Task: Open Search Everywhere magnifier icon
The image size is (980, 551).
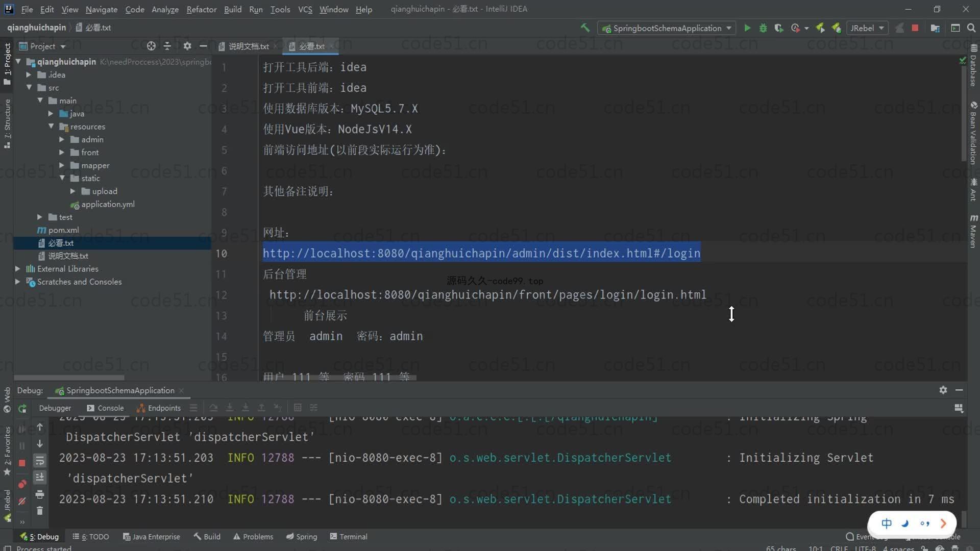Action: 971,28
